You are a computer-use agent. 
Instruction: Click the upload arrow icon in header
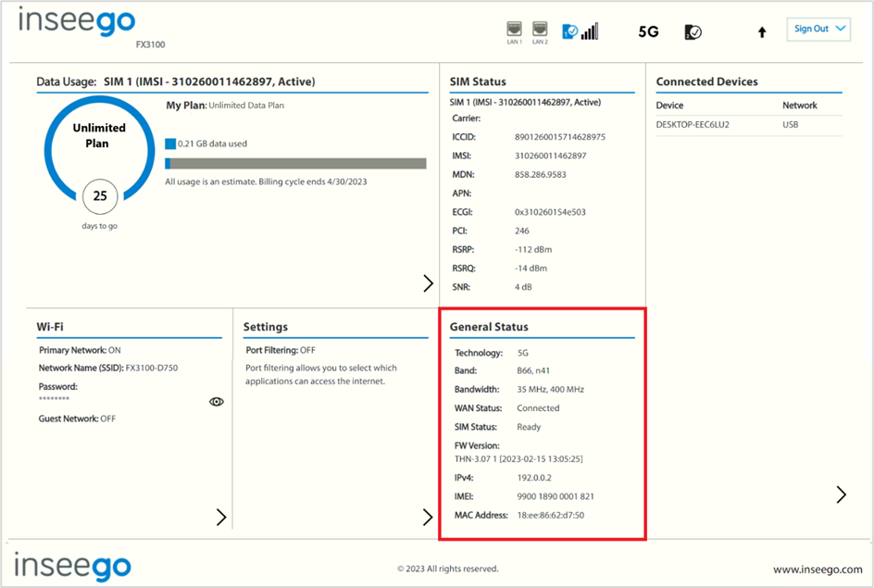point(762,32)
